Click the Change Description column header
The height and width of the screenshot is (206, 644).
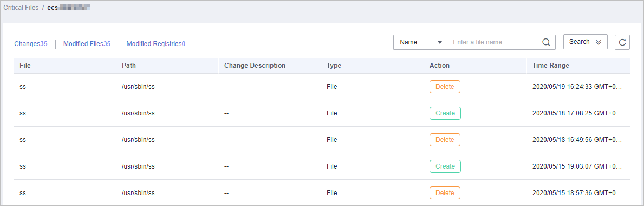tap(255, 66)
